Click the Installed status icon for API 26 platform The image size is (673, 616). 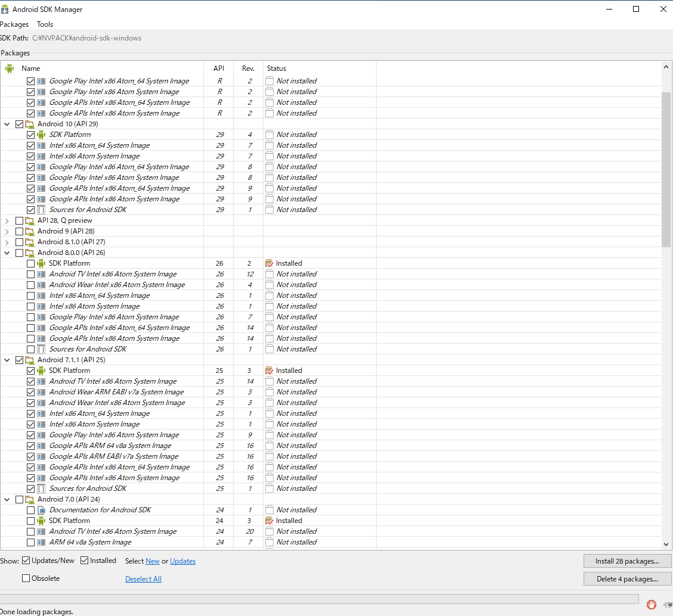[x=269, y=263]
